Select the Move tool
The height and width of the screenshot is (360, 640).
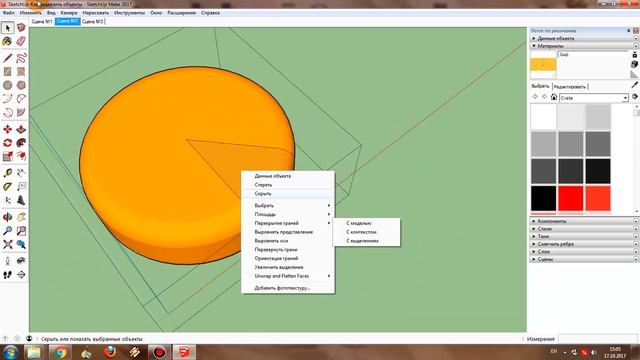point(7,129)
